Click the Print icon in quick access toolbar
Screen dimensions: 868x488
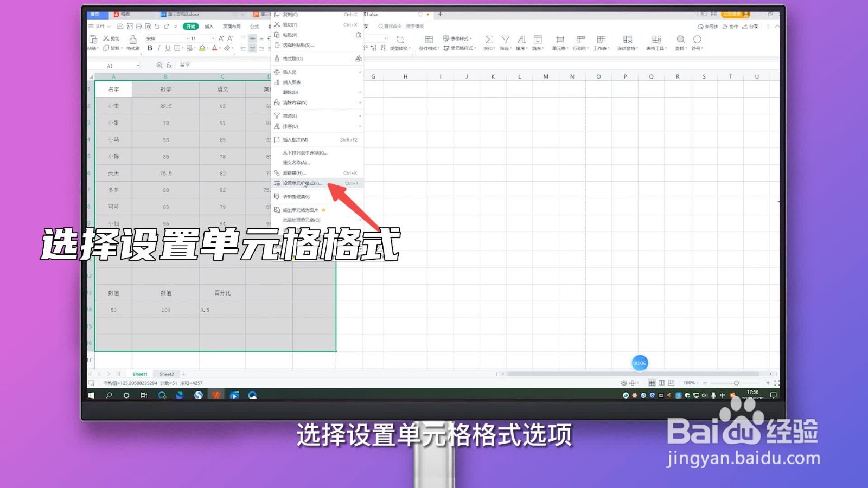138,26
